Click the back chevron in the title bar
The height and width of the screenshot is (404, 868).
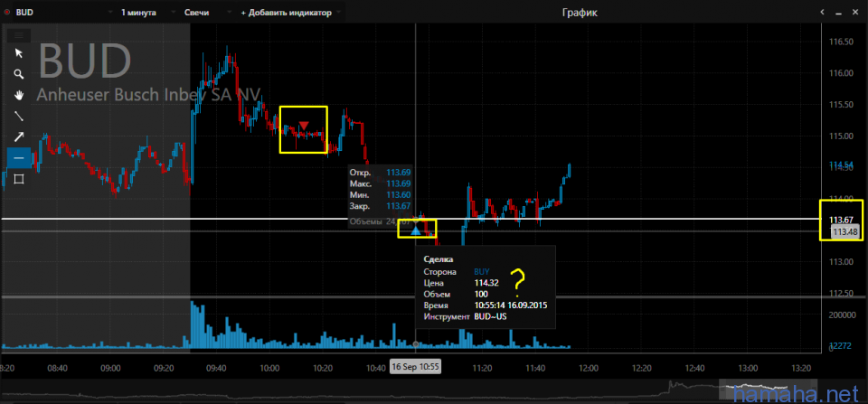point(823,12)
